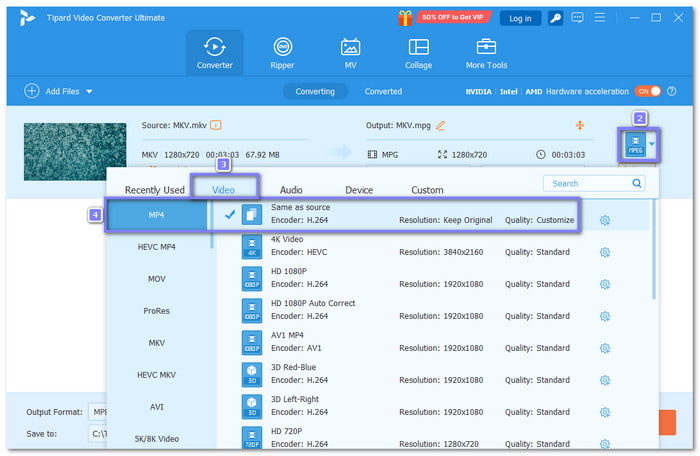The image size is (700, 456).
Task: Open the Save to path combo box
Action: [x=98, y=434]
